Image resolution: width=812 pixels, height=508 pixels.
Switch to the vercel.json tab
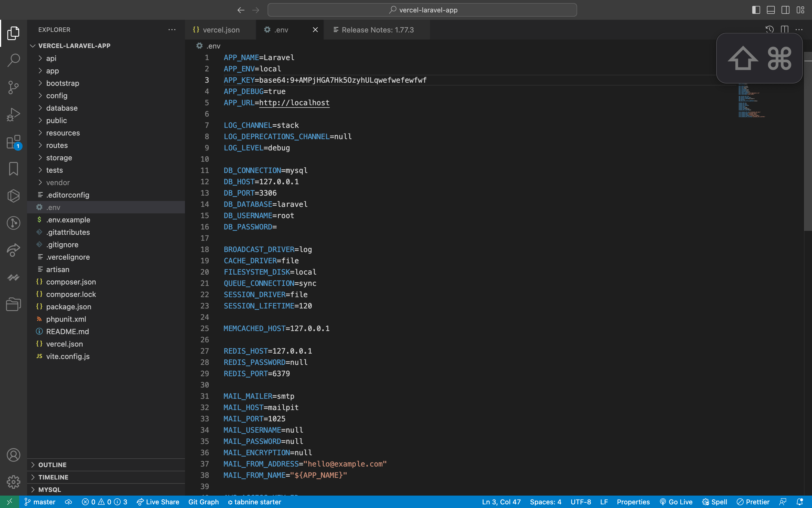pyautogui.click(x=220, y=30)
